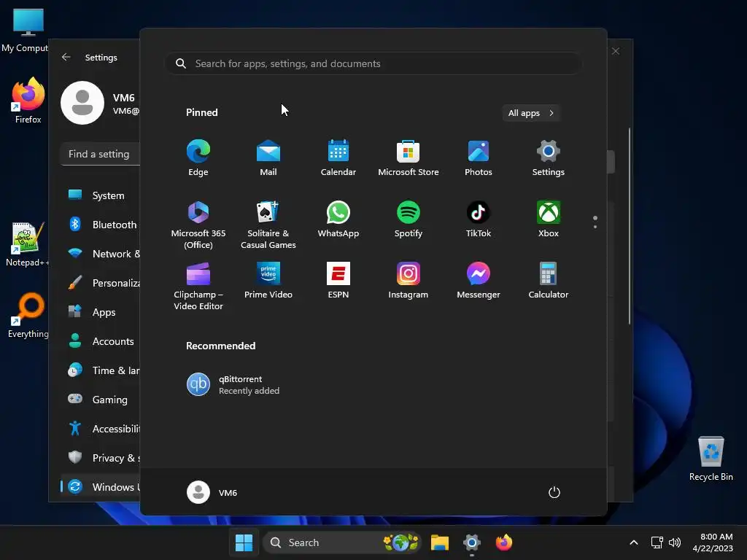
Task: Go to next pinned apps page dots
Action: 595,222
